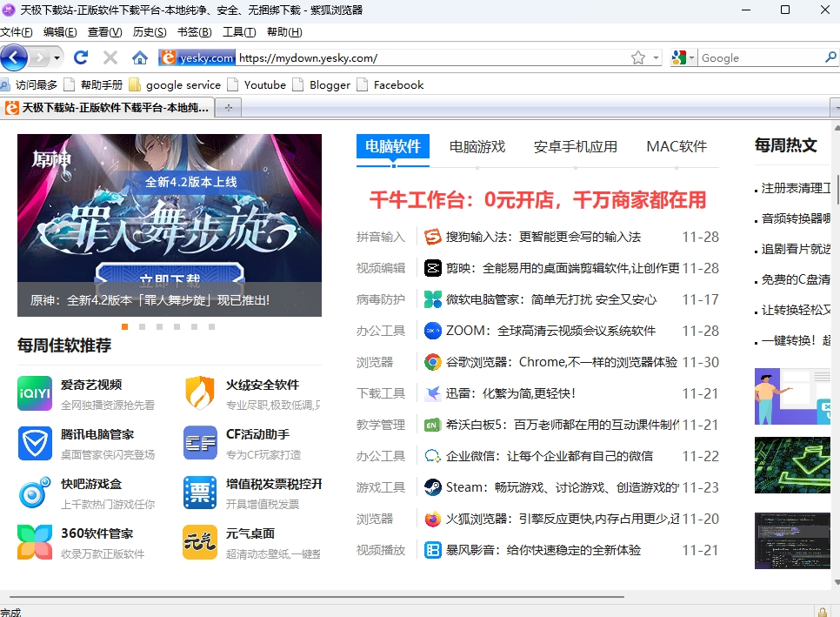Switch to the 电脑游戏 tab

point(477,147)
